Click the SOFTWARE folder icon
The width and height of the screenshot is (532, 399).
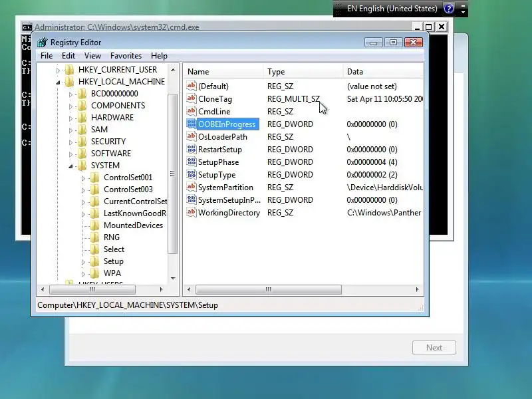pos(82,154)
